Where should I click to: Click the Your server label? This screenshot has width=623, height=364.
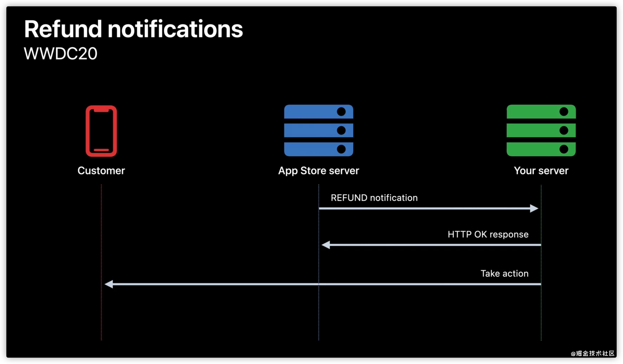click(541, 171)
